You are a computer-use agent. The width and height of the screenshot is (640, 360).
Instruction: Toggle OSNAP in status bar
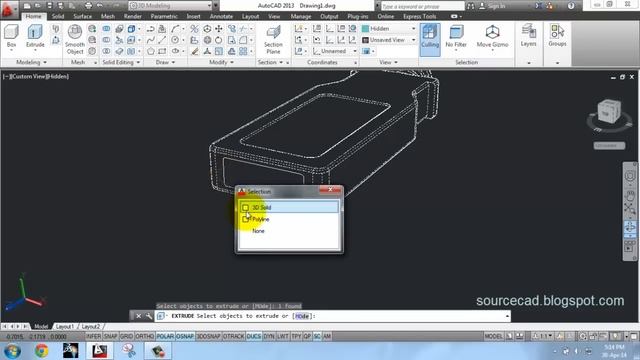click(185, 336)
